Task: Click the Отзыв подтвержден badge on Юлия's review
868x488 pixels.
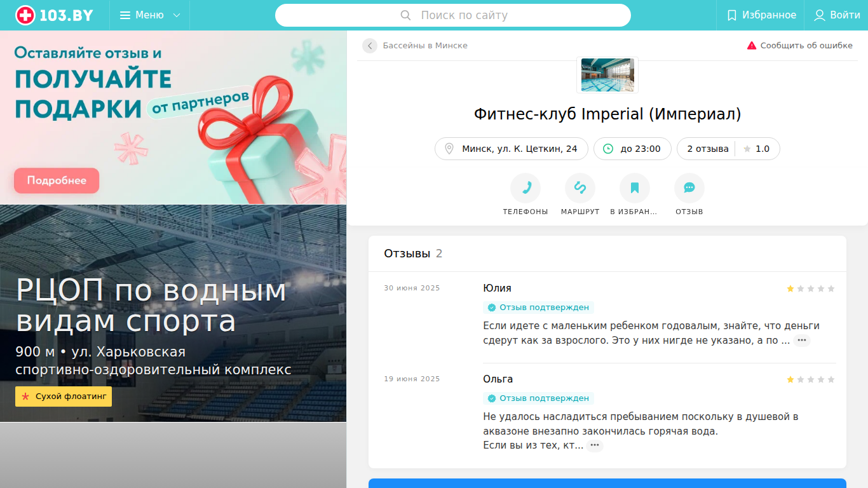Action: point(538,308)
